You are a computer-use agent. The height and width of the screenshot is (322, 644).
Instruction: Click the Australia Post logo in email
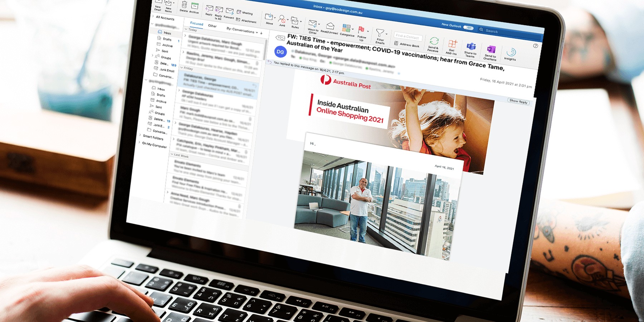pos(346,82)
